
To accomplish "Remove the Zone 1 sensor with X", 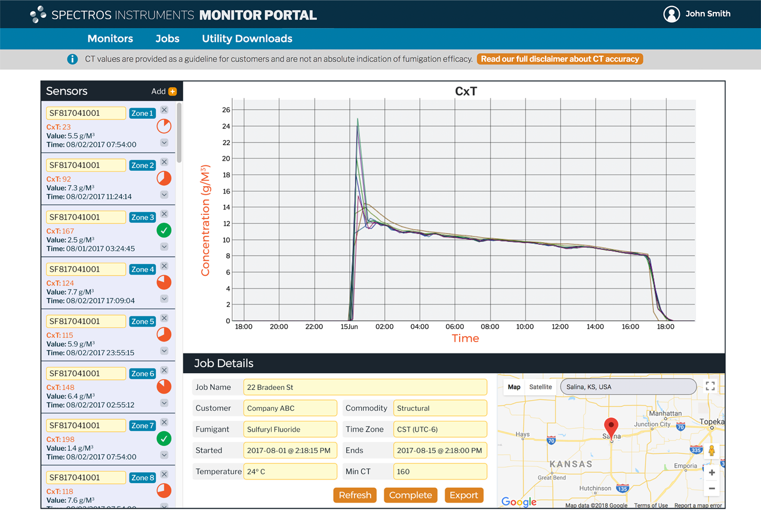I will [164, 110].
